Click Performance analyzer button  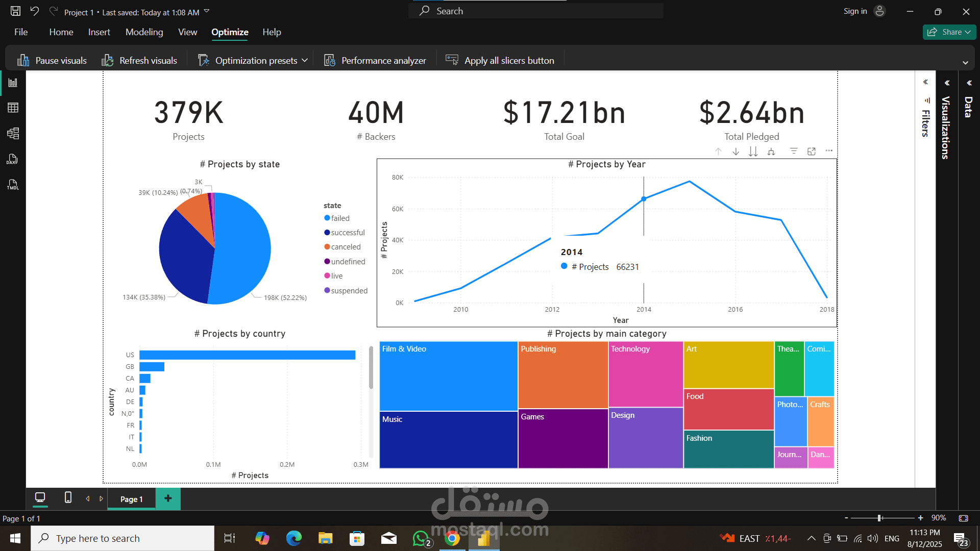pyautogui.click(x=375, y=61)
